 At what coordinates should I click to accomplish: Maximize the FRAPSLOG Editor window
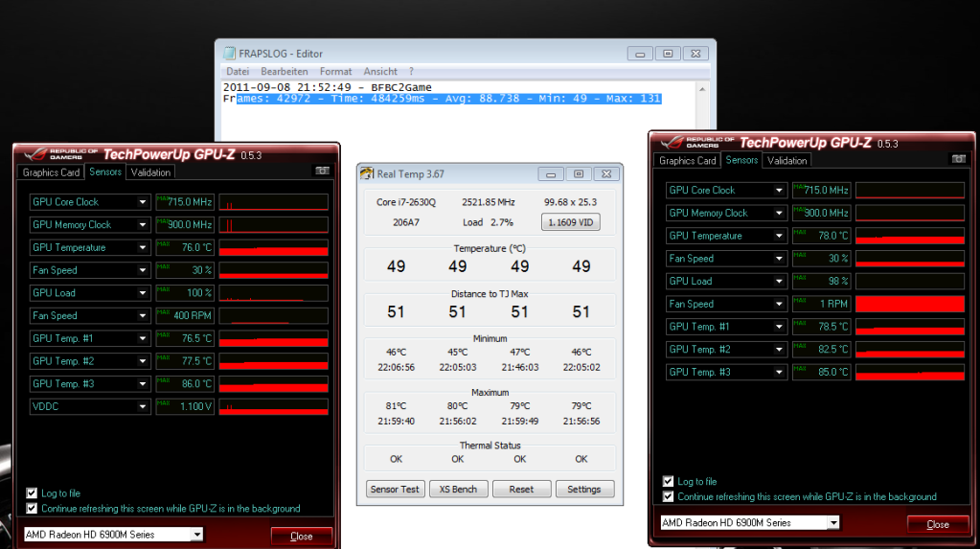point(668,54)
